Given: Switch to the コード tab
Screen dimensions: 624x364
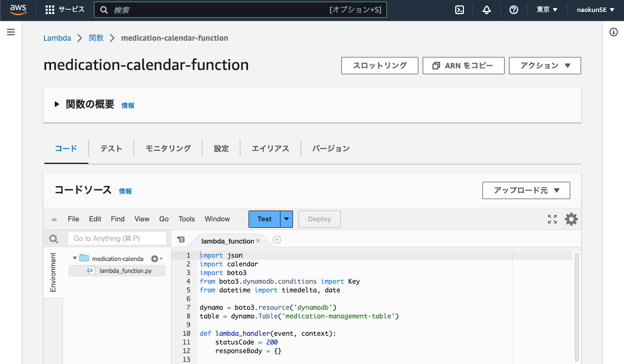Looking at the screenshot, I should (x=66, y=149).
